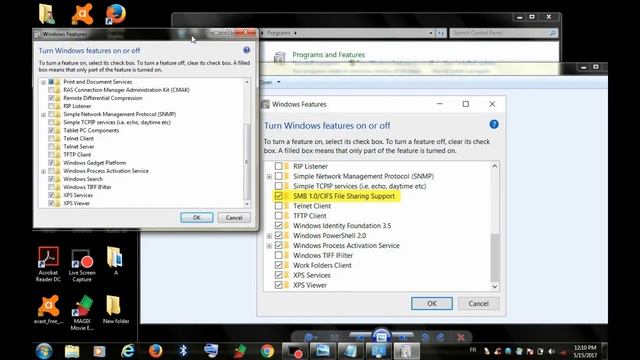Toggle Windows Identity Foundation 3.5 checkbox
Screen dimensions: 640x360
coord(278,225)
